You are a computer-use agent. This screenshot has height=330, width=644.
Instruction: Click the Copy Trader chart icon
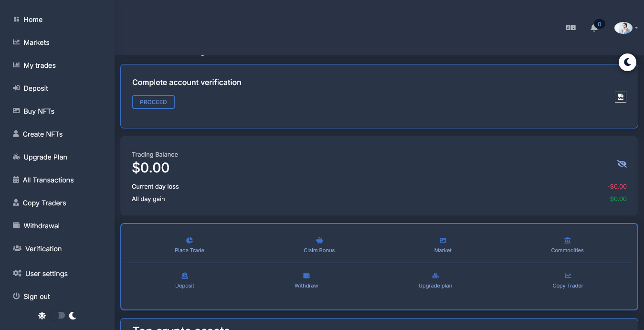tap(568, 276)
